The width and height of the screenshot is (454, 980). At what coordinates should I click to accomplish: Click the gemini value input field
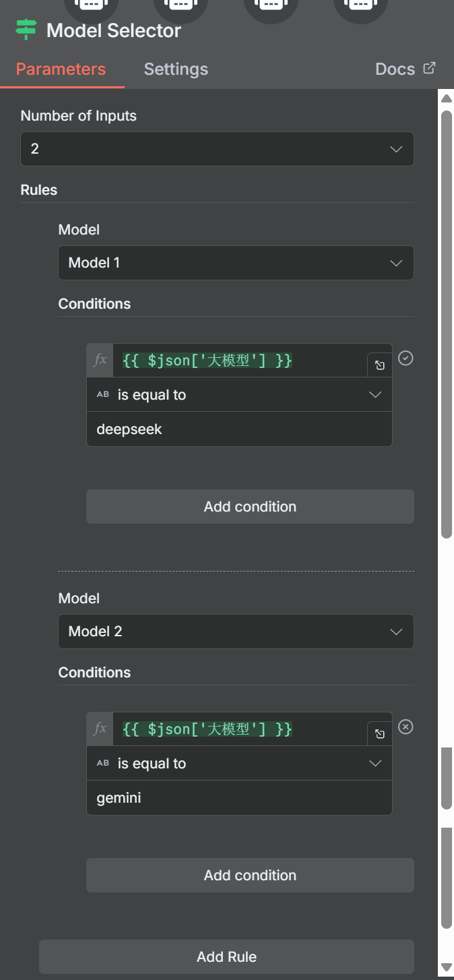tap(239, 798)
